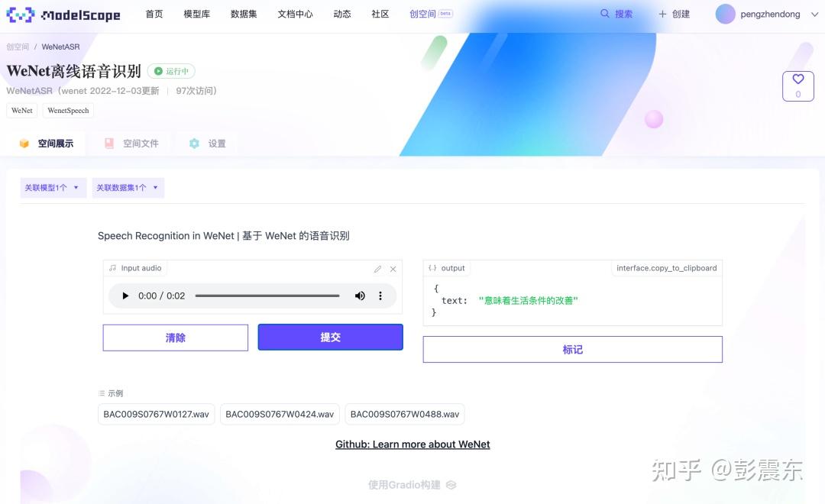825x504 pixels.
Task: Open 文档中心 in the navigation bar
Action: (295, 15)
